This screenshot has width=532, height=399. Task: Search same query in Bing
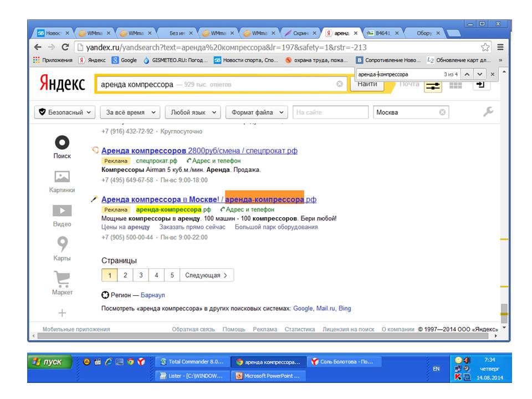pyautogui.click(x=345, y=309)
